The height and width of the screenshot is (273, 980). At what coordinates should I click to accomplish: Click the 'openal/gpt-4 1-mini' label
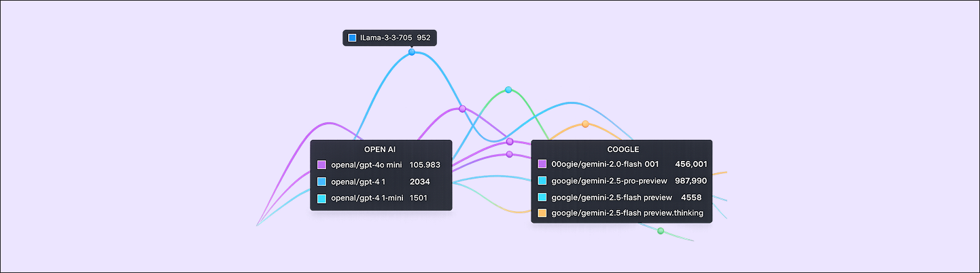pos(368,198)
